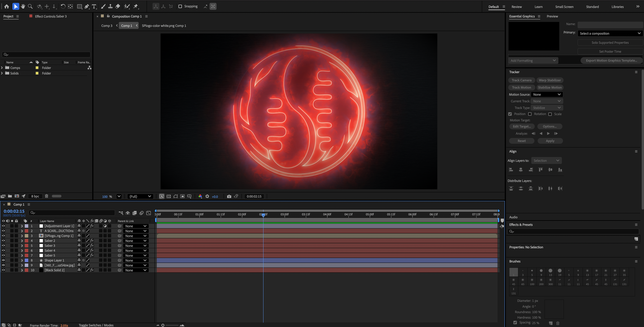
Task: Expand the Solids folder
Action: pos(2,73)
